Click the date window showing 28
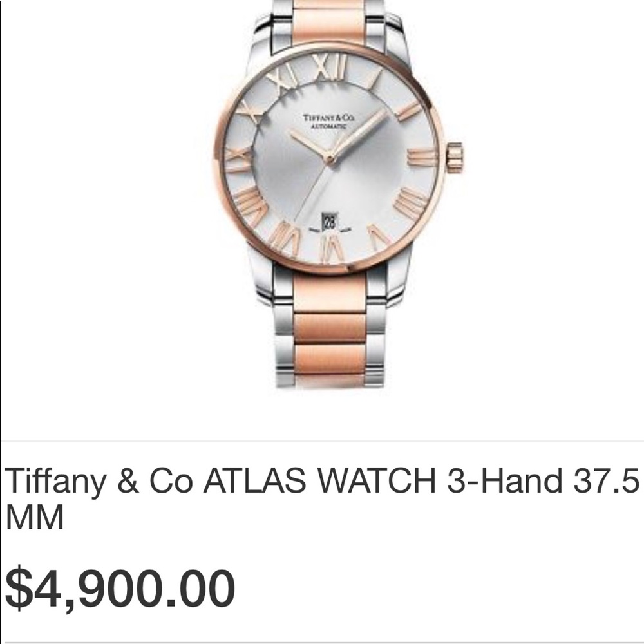 329,221
